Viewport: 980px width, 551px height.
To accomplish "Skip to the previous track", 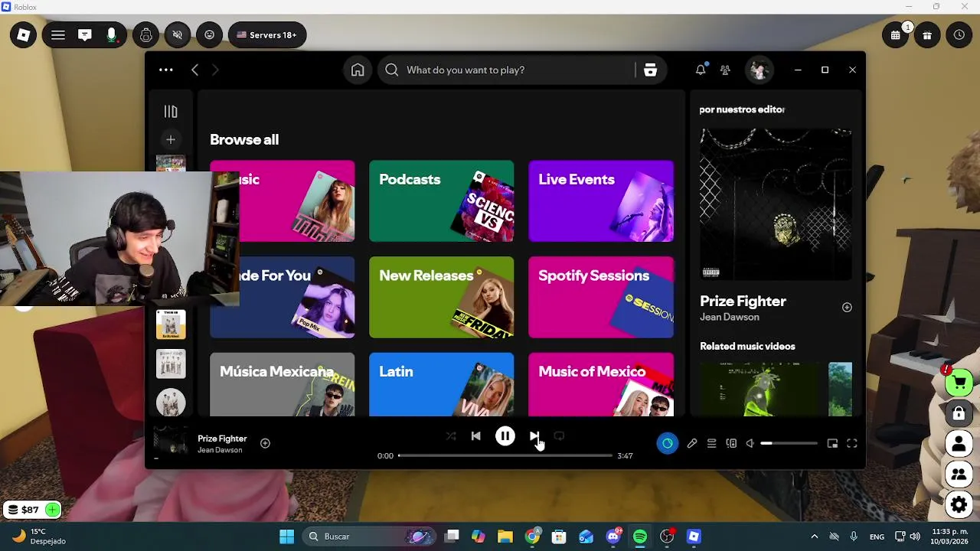I will point(476,436).
